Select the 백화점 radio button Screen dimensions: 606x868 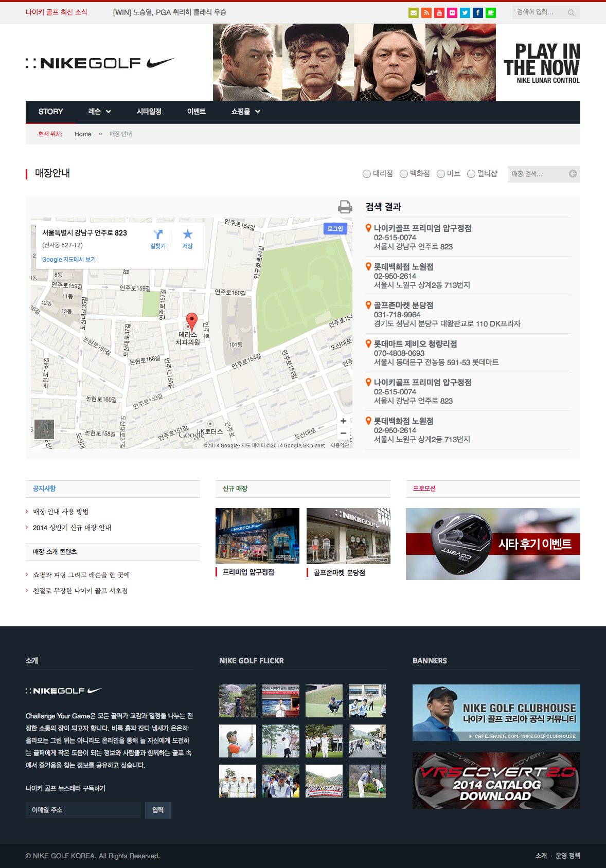(404, 174)
